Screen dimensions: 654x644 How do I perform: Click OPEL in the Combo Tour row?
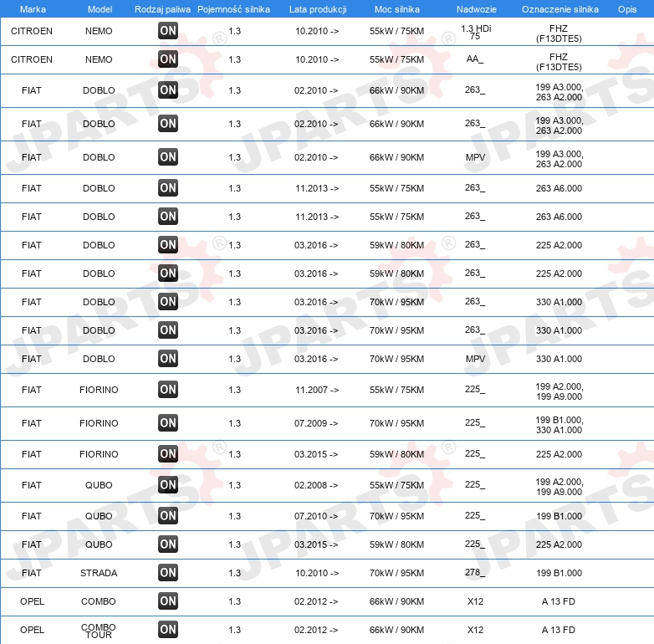[32, 630]
